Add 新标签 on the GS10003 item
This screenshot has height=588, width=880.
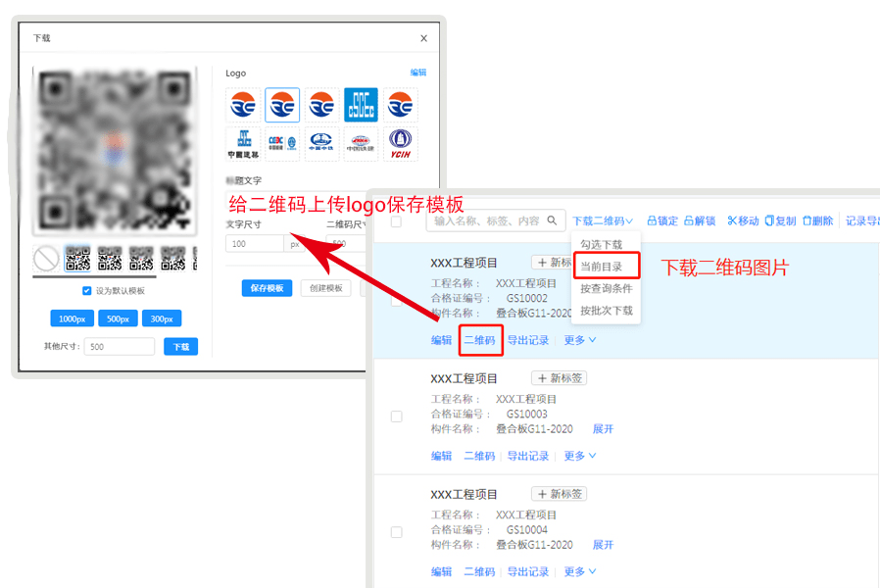pyautogui.click(x=560, y=378)
